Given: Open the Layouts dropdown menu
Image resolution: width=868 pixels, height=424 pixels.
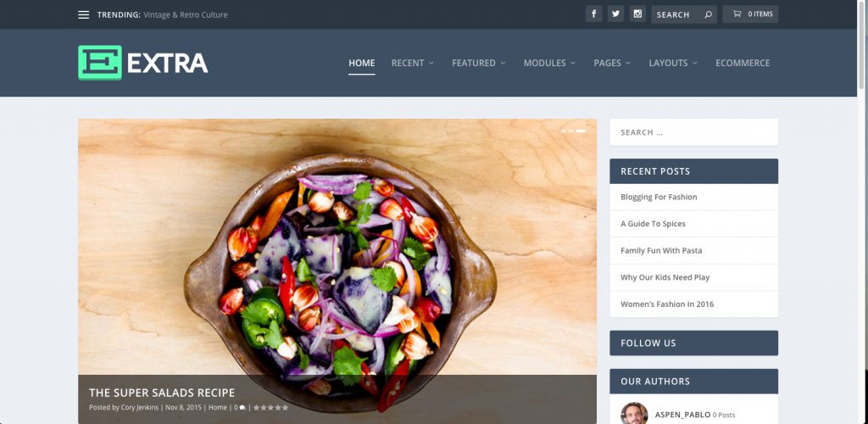Looking at the screenshot, I should pos(673,63).
